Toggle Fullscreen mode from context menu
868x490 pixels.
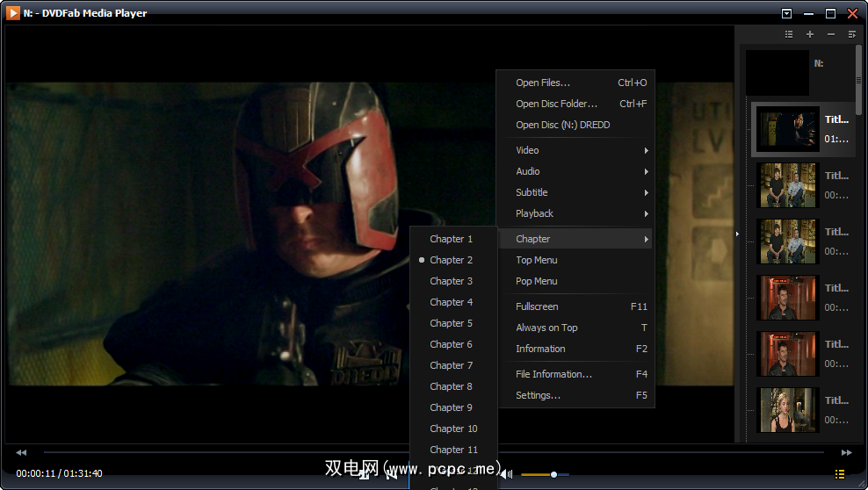tap(537, 306)
